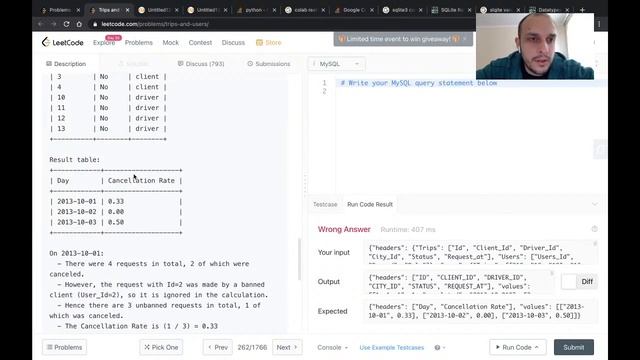Go to the Next problem

tap(287, 347)
